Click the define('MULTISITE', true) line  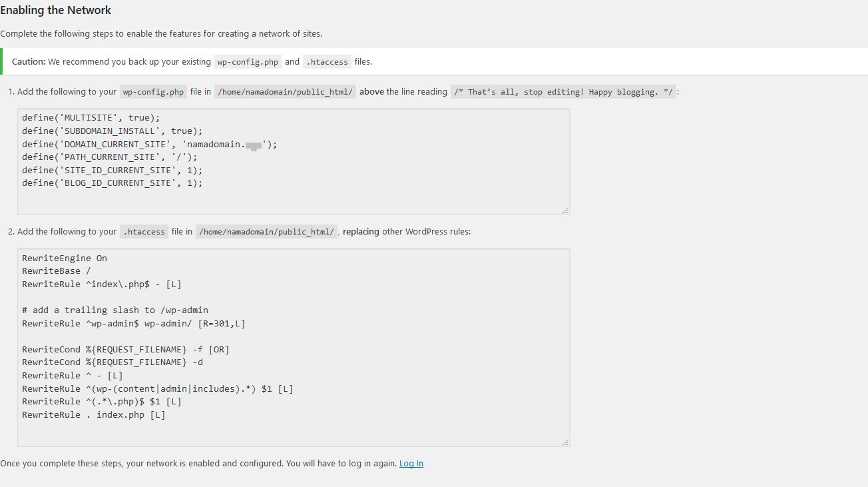tap(91, 118)
